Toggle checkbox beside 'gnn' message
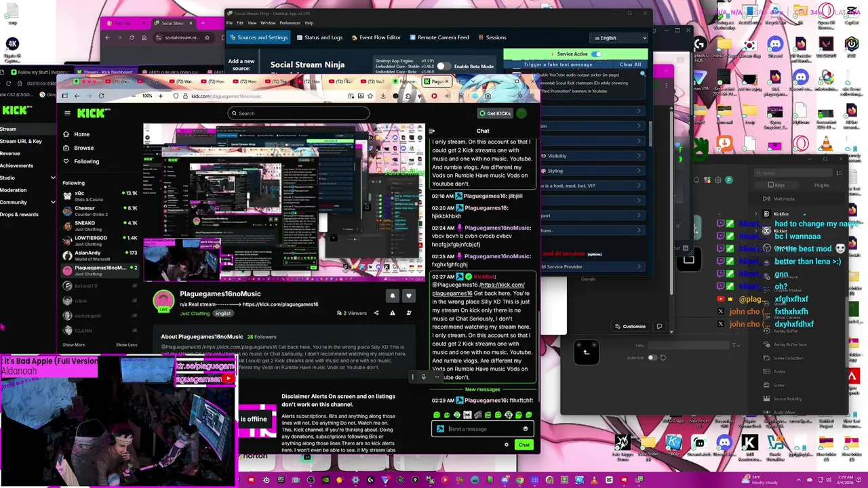This screenshot has width=868, height=488. pos(729,274)
